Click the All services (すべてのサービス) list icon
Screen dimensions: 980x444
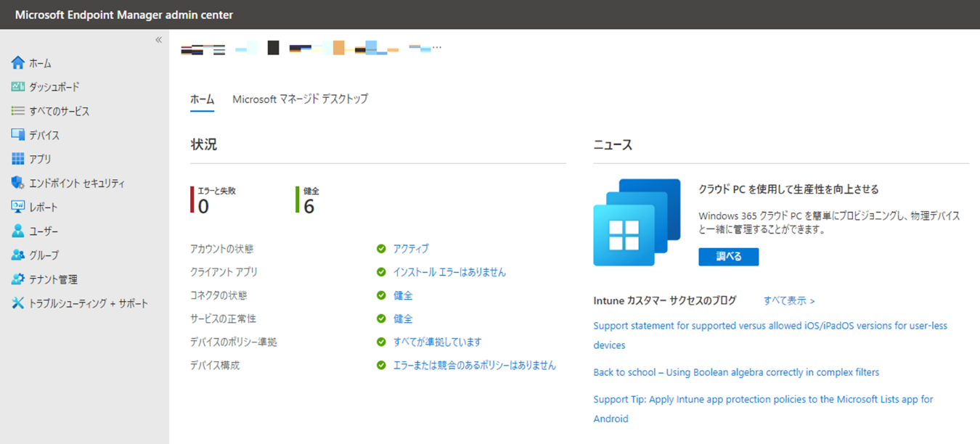[x=18, y=111]
